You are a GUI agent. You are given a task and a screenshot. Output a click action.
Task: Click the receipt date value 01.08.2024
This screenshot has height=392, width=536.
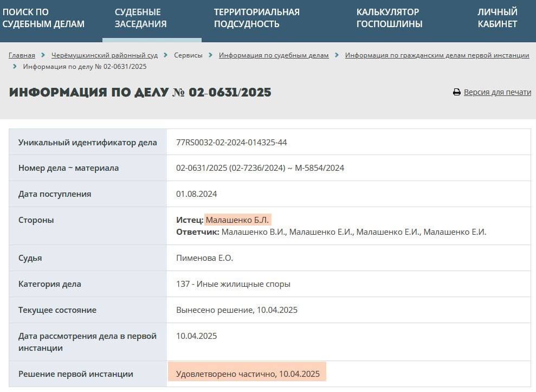(196, 194)
